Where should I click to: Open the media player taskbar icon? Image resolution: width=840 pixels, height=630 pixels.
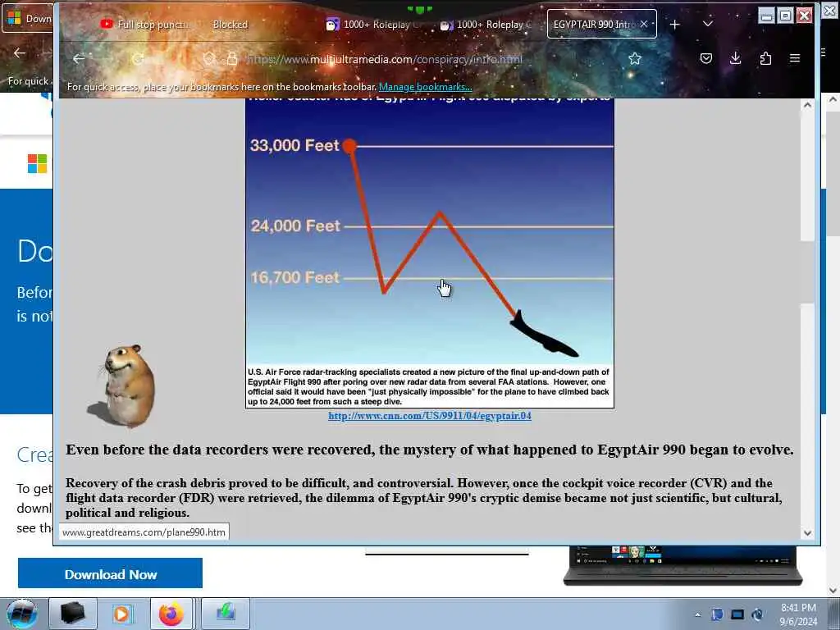[122, 614]
